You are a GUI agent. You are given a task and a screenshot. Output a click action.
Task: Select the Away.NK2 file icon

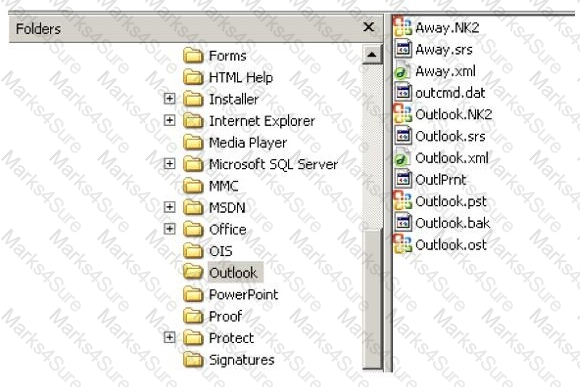click(402, 27)
